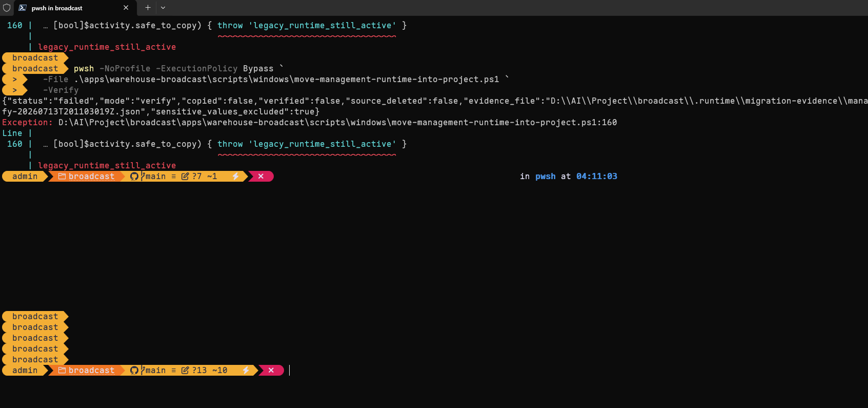Click the '>' continuation prompt before -File

[15, 79]
